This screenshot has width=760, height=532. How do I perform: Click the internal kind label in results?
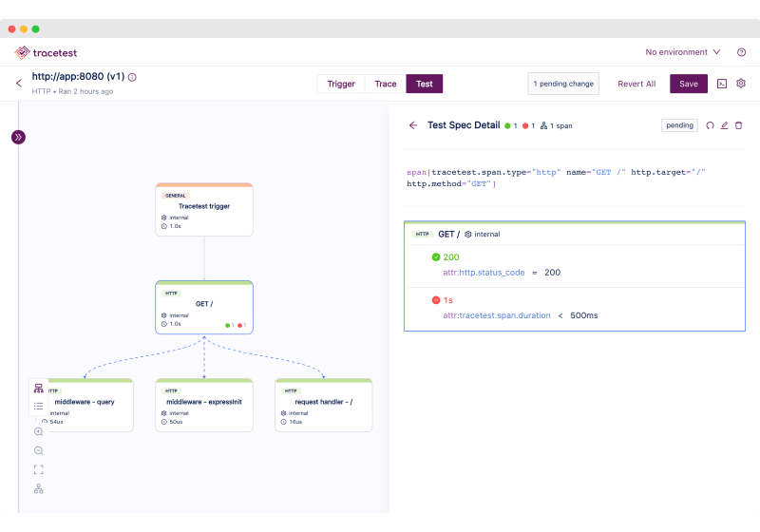coord(486,234)
